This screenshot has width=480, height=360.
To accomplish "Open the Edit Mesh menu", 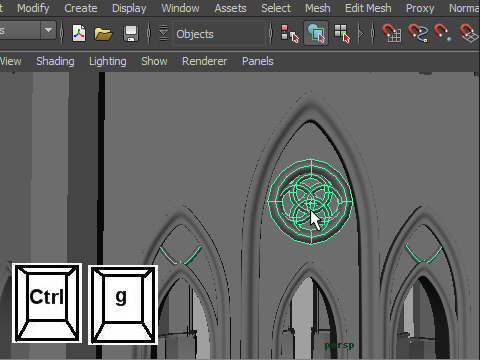I will 368,8.
